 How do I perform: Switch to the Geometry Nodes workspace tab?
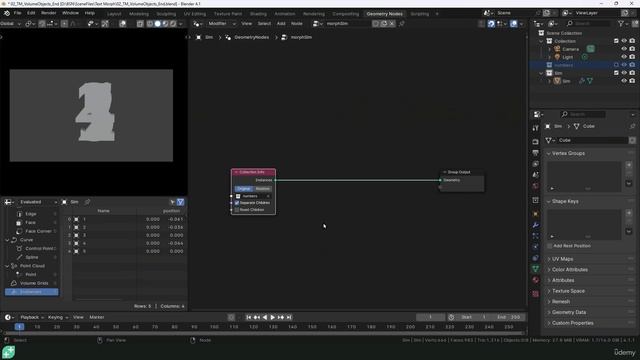[x=384, y=14]
